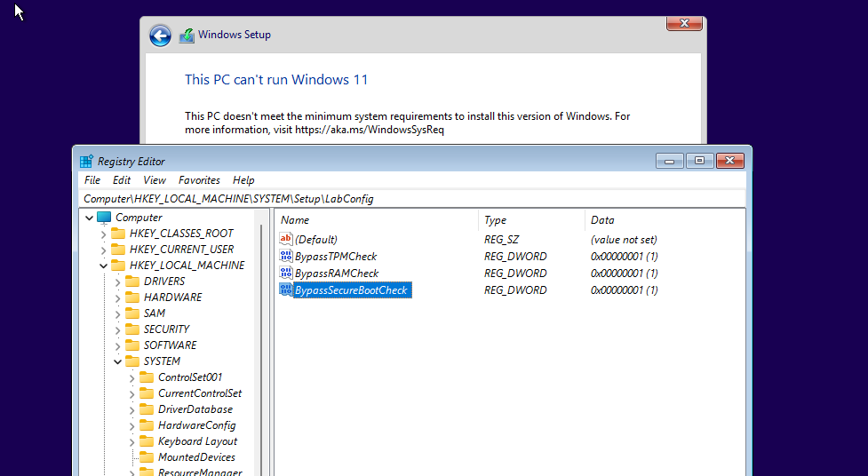Expand the SECURITY key
This screenshot has height=476, width=868.
point(117,330)
